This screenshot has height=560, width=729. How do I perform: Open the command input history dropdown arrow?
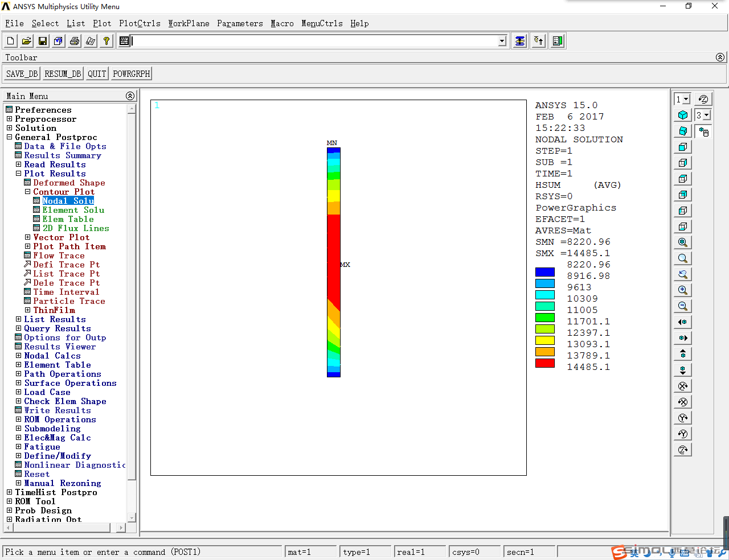point(502,41)
